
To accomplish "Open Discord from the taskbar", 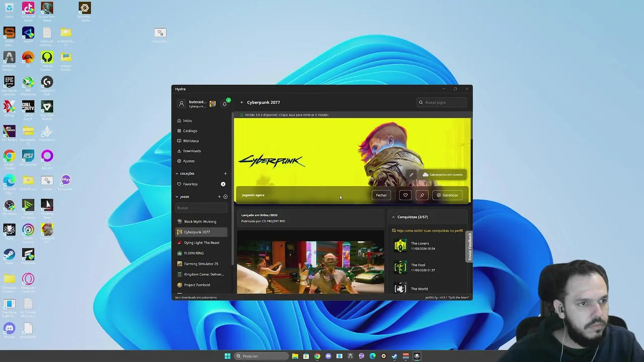I will pos(328,356).
